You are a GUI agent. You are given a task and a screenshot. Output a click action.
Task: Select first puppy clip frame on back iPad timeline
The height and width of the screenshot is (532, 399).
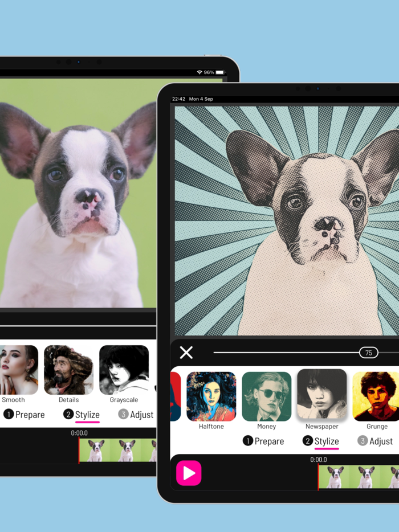(x=95, y=450)
